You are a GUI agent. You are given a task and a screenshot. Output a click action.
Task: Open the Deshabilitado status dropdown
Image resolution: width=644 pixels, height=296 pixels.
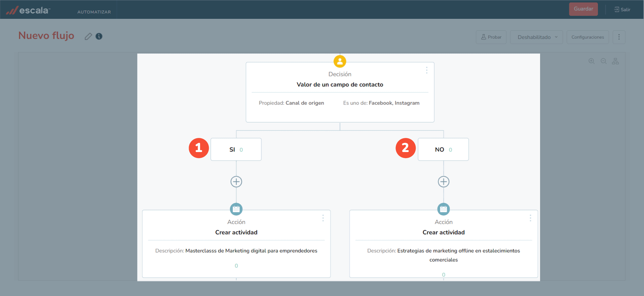(x=536, y=37)
